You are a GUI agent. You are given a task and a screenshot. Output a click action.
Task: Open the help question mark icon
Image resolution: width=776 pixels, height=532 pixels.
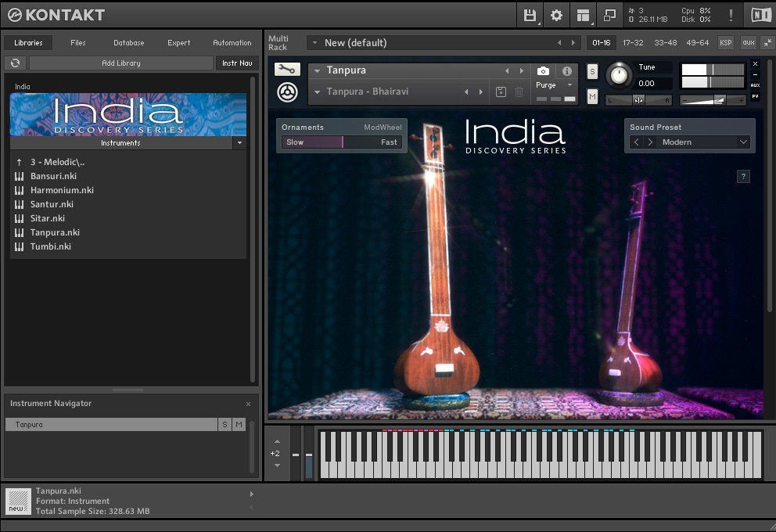click(x=743, y=176)
